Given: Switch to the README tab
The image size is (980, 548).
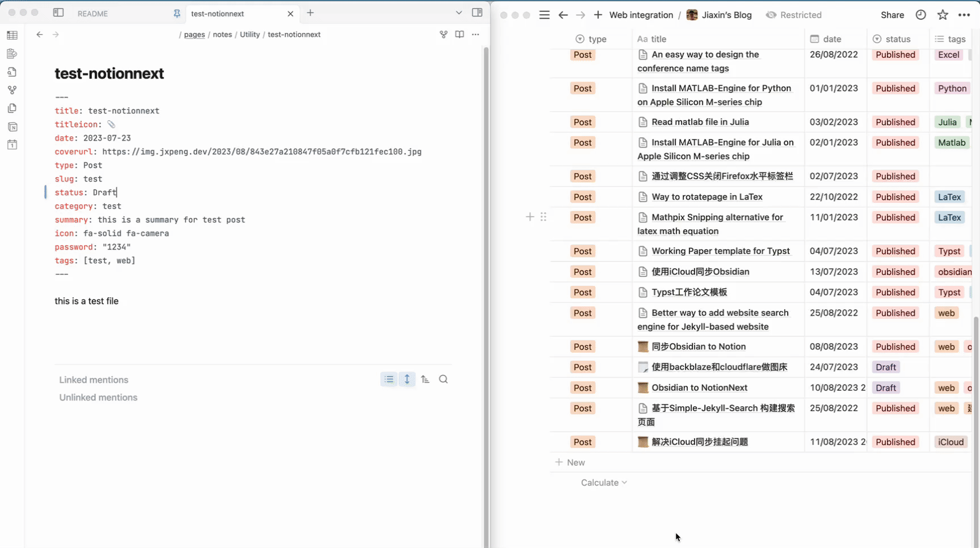Looking at the screenshot, I should coord(93,14).
